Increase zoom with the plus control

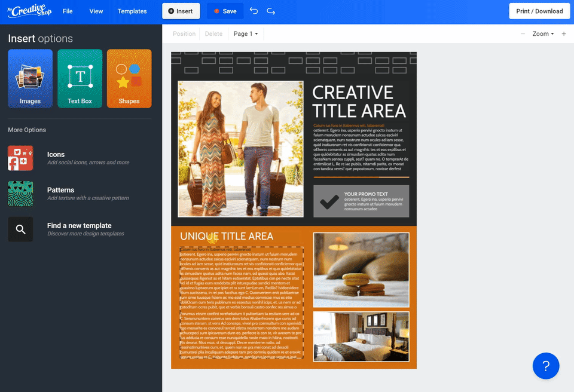pyautogui.click(x=563, y=33)
